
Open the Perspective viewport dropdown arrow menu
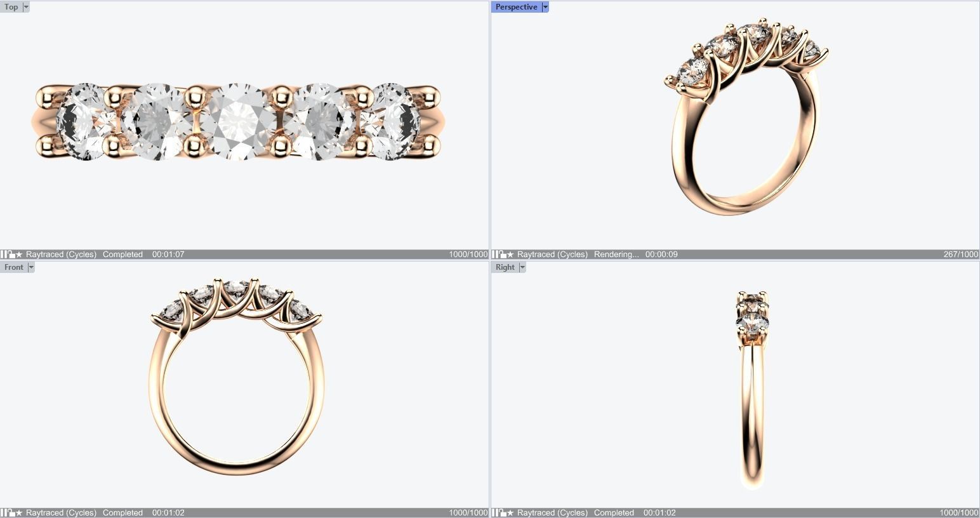pyautogui.click(x=545, y=7)
